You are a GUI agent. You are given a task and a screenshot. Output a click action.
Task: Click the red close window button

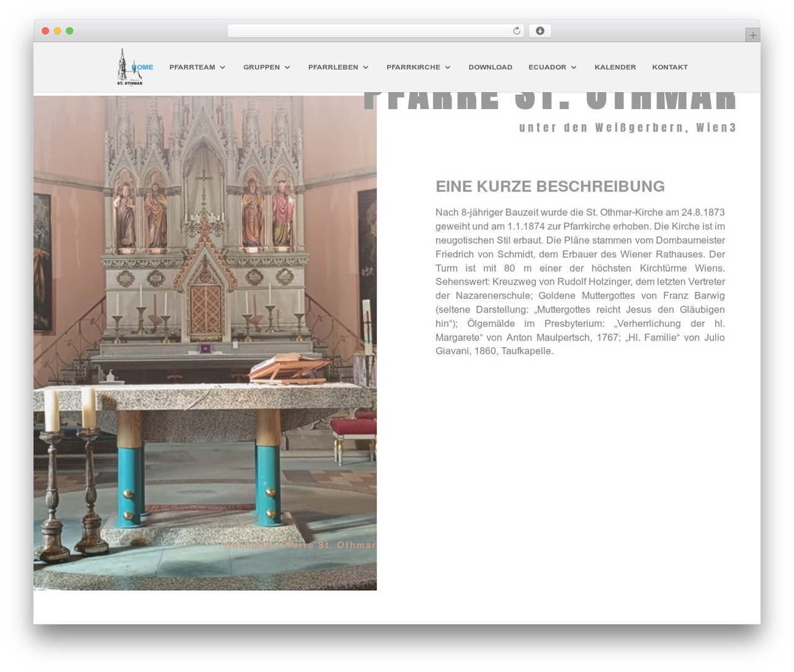[45, 31]
